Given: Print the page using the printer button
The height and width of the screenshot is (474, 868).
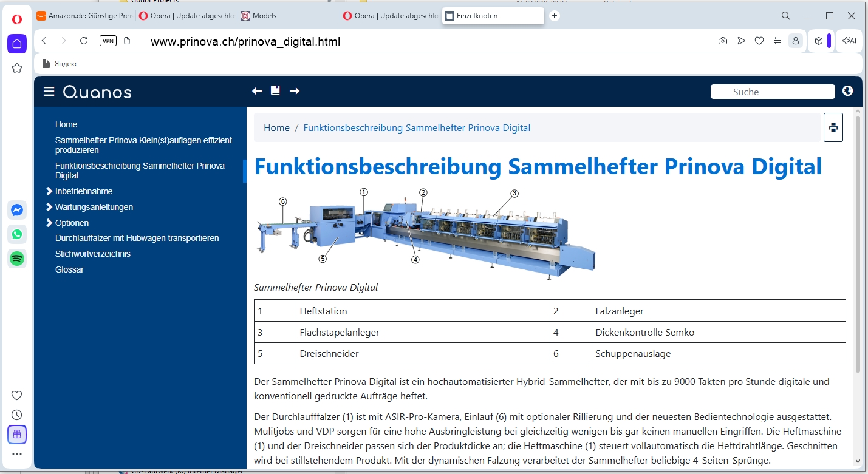Looking at the screenshot, I should click(x=833, y=127).
